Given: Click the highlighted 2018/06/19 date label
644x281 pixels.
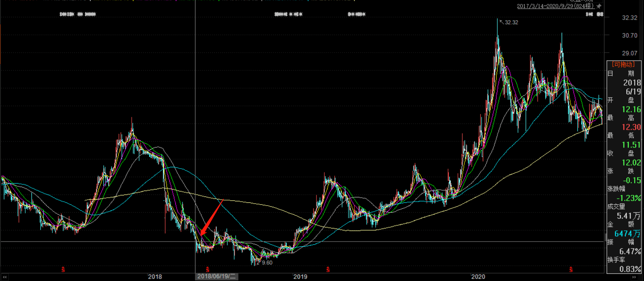Looking at the screenshot, I should coord(216,276).
